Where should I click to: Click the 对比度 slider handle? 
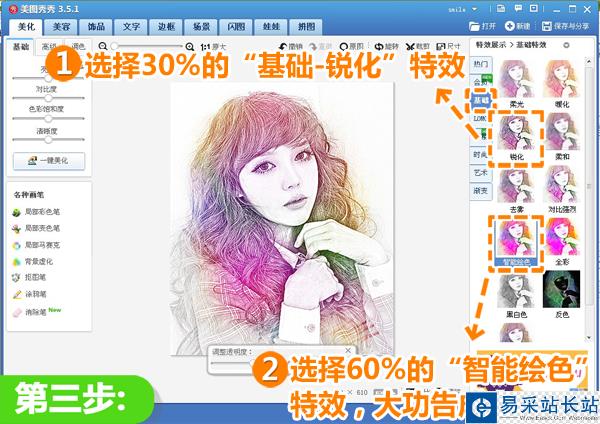click(x=48, y=98)
